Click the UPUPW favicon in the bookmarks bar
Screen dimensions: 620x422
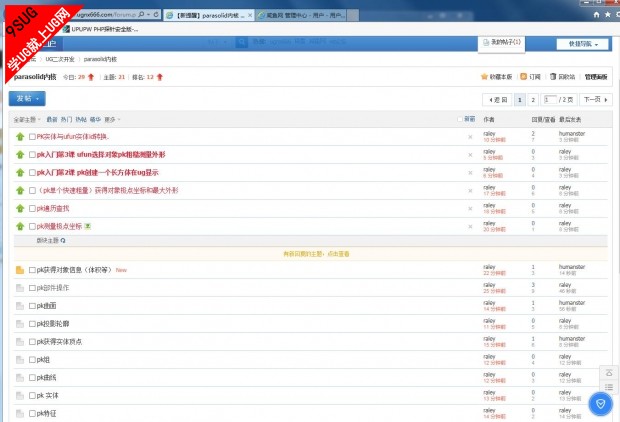(66, 29)
